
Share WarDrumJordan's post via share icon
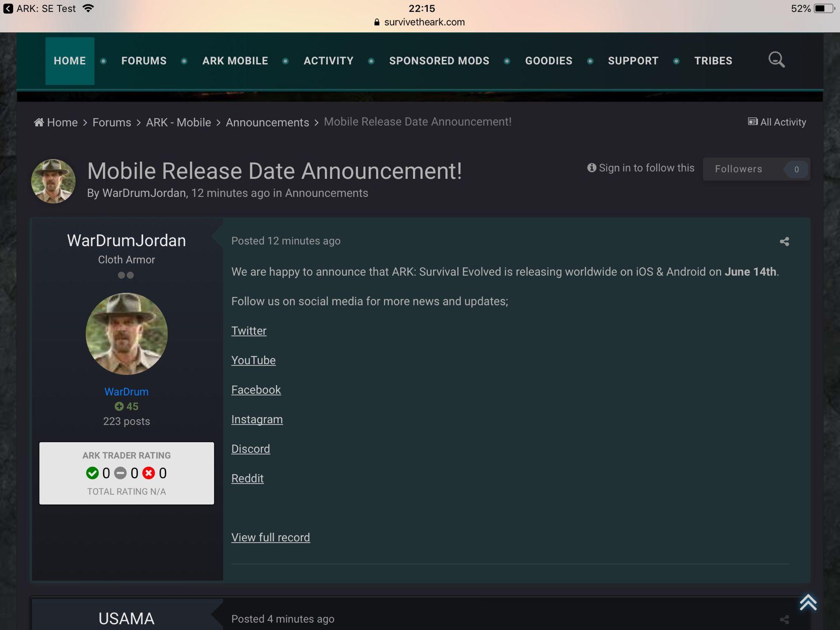(784, 241)
